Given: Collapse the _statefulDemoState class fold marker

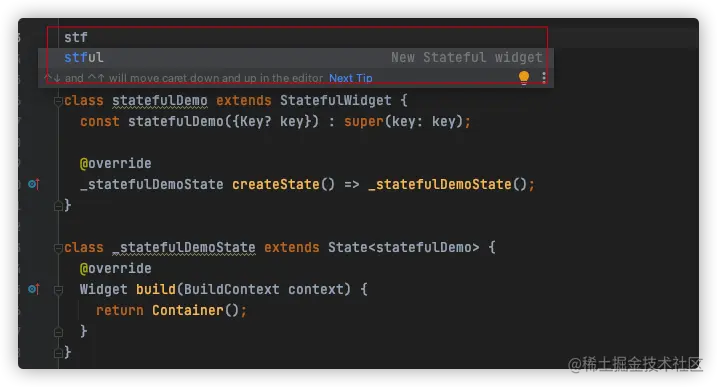Looking at the screenshot, I should pos(58,248).
